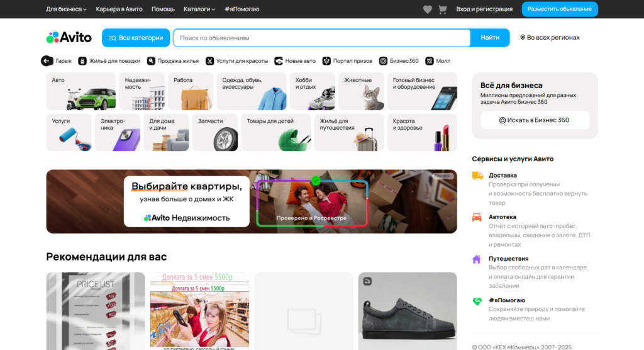Open the Доплата за 5 смен listing
The width and height of the screenshot is (644, 350).
199,311
